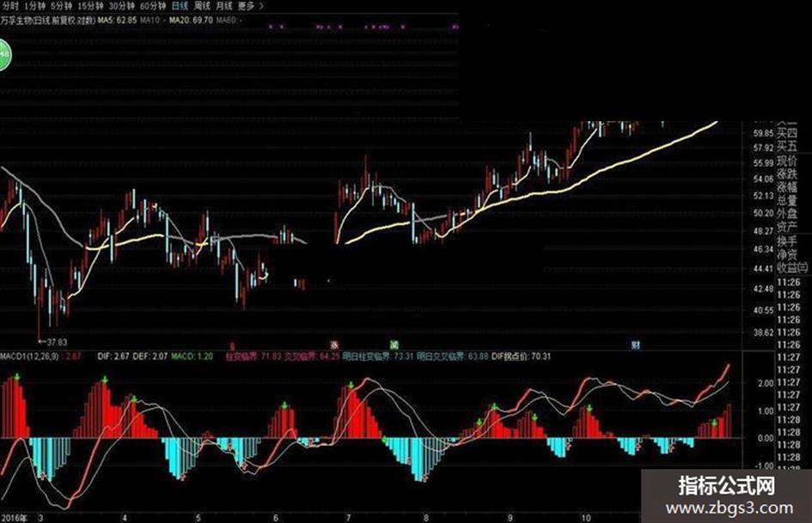Click the MA20: 69.70 indicator label
This screenshot has width=812, height=523.
(191, 21)
